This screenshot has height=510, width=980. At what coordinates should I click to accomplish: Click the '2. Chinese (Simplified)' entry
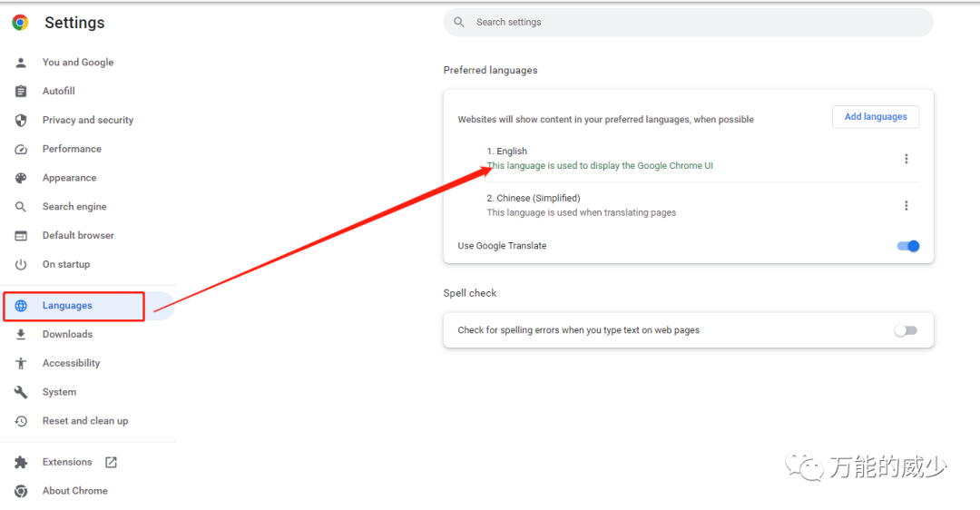[x=534, y=198]
